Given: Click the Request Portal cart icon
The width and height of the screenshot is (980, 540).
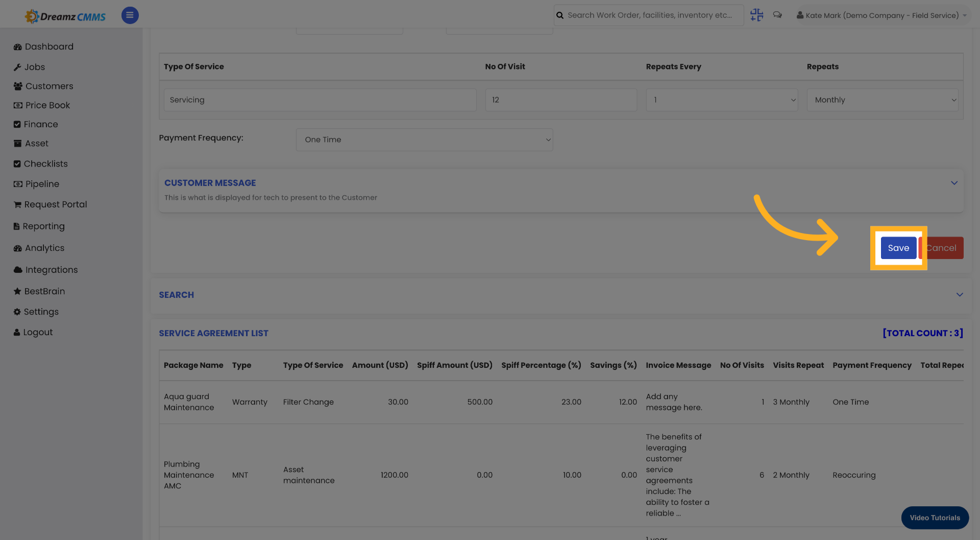Looking at the screenshot, I should tap(17, 205).
